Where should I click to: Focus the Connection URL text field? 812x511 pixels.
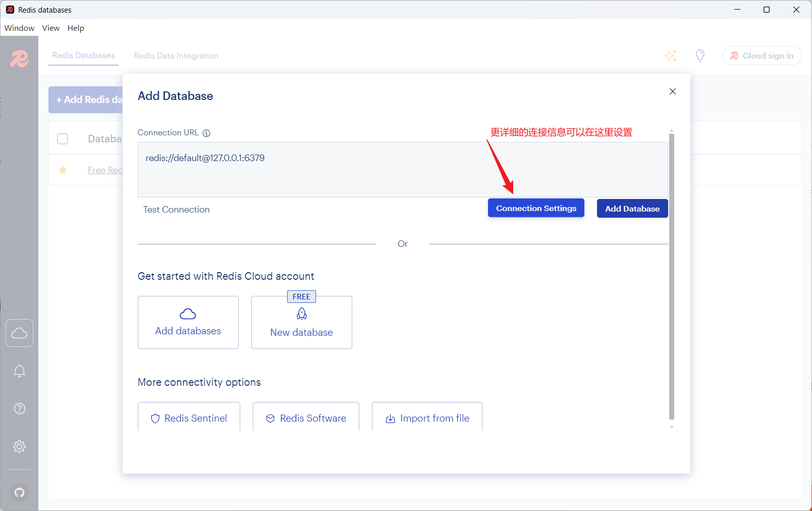point(403,170)
